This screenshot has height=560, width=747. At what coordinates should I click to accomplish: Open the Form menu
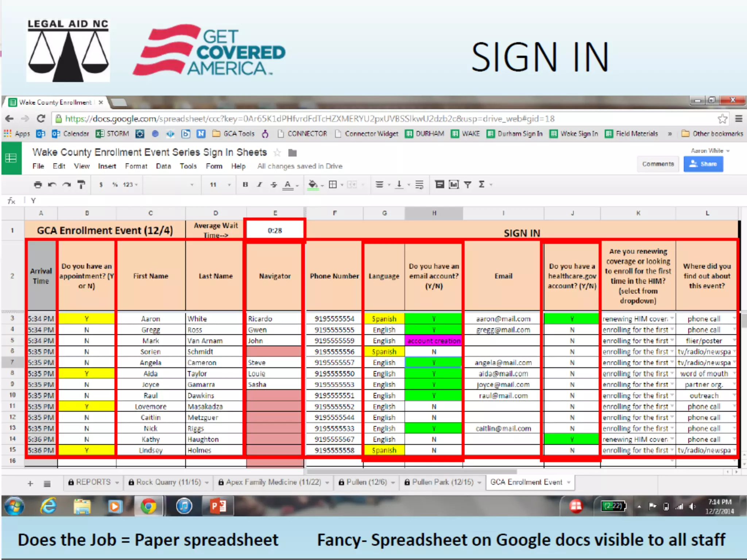click(x=214, y=166)
